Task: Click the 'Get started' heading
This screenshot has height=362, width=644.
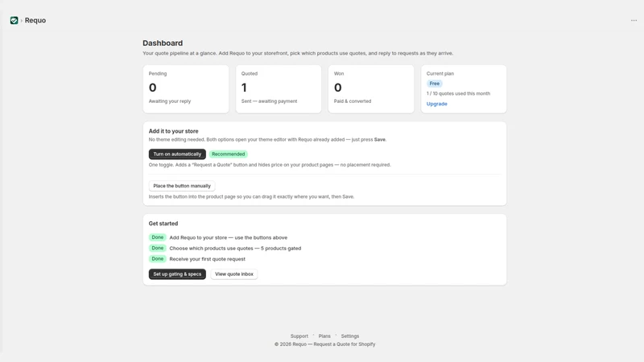Action: tap(163, 224)
